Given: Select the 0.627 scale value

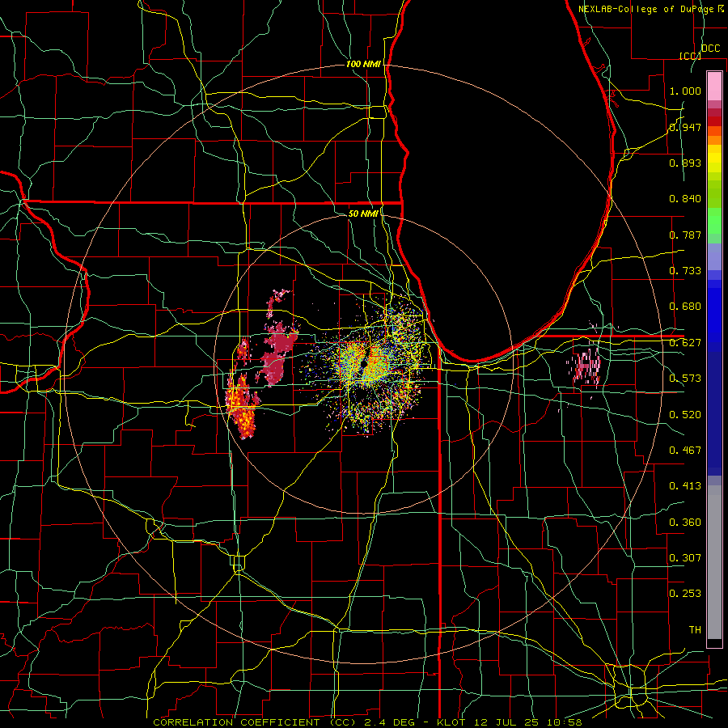Looking at the screenshot, I should click(x=685, y=343).
